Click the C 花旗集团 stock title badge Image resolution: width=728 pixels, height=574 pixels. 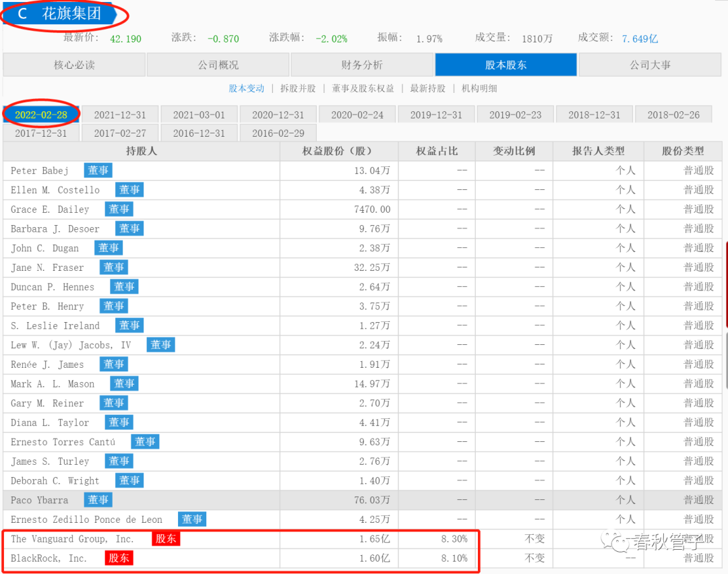[x=59, y=14]
